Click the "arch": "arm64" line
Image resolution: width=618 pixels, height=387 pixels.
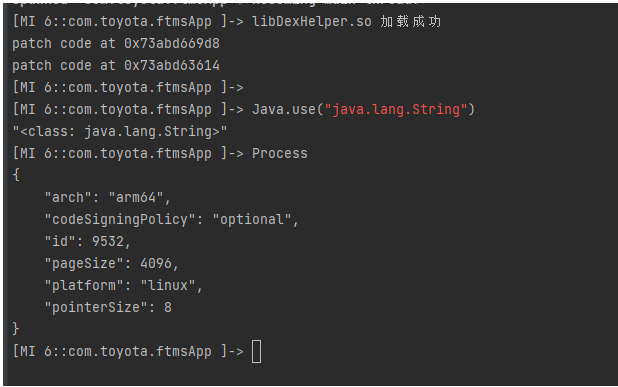(x=107, y=197)
